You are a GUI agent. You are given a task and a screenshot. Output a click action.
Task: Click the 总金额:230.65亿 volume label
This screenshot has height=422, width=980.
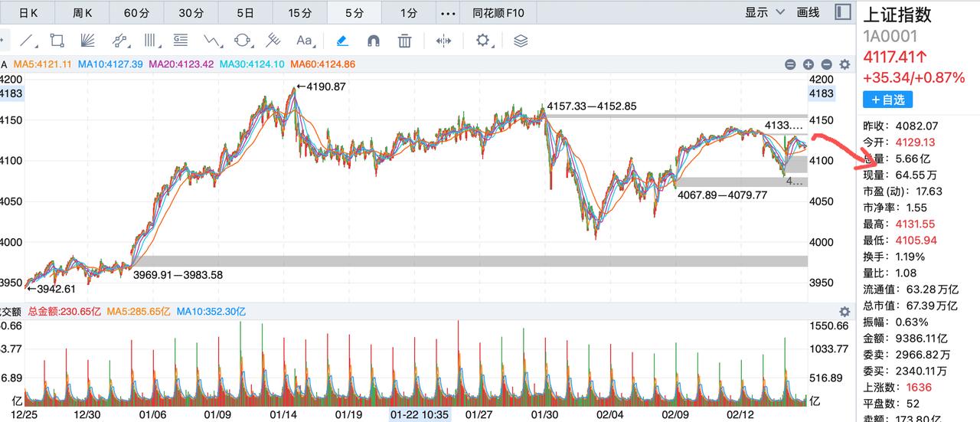pyautogui.click(x=64, y=312)
